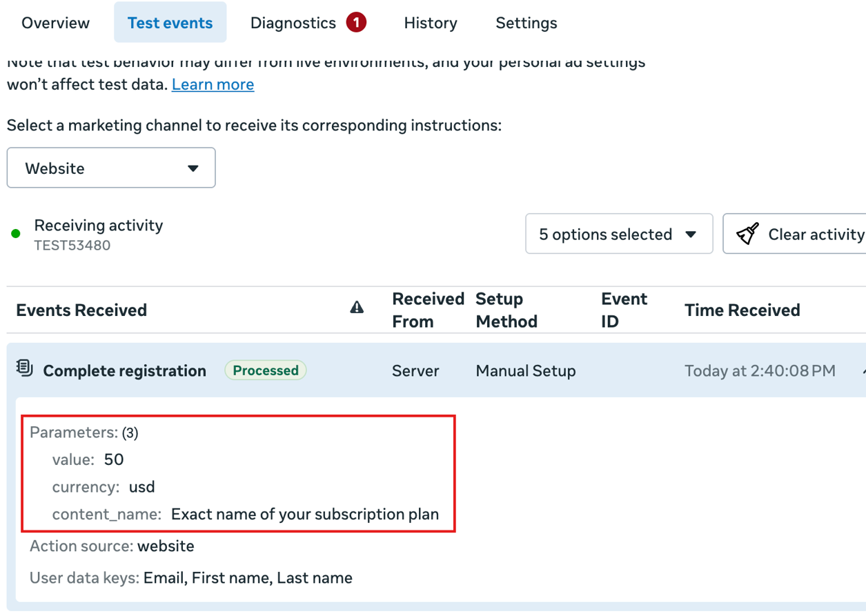Switch to the Test events tab
The width and height of the screenshot is (866, 616).
click(x=170, y=23)
